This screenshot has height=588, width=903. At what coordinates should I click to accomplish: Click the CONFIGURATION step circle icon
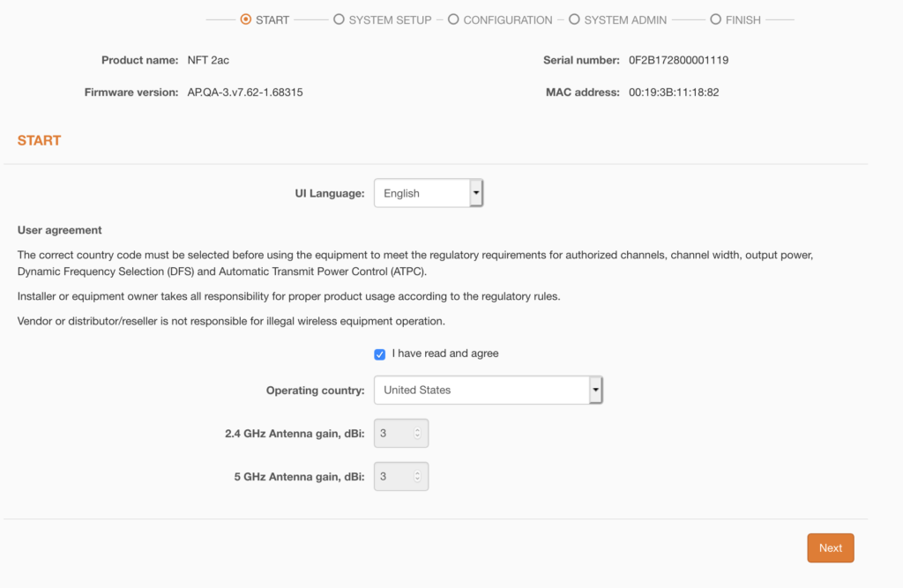click(x=452, y=19)
